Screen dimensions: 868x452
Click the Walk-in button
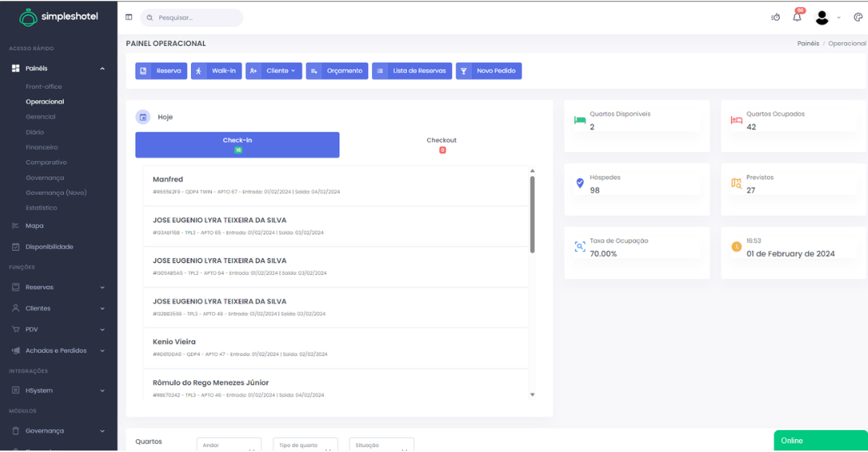coord(216,71)
